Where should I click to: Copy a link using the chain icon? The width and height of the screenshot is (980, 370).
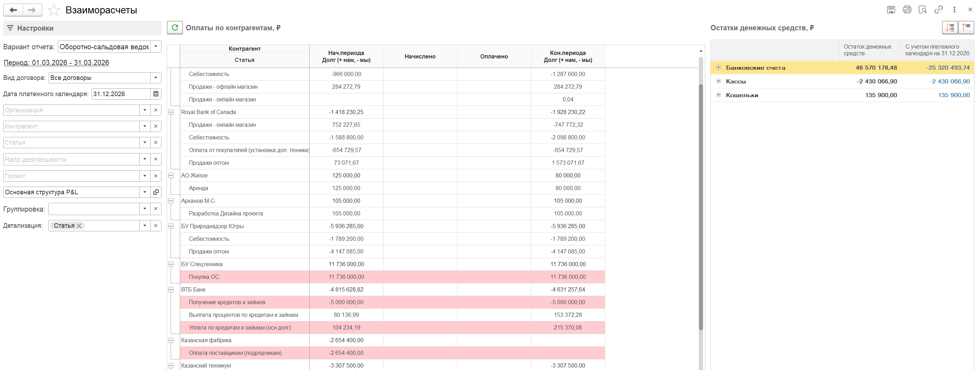tap(938, 10)
